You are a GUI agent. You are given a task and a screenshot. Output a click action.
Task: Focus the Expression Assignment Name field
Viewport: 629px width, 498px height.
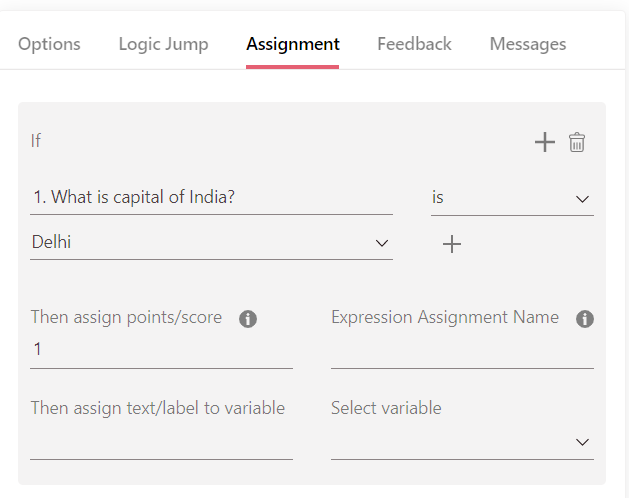click(462, 350)
